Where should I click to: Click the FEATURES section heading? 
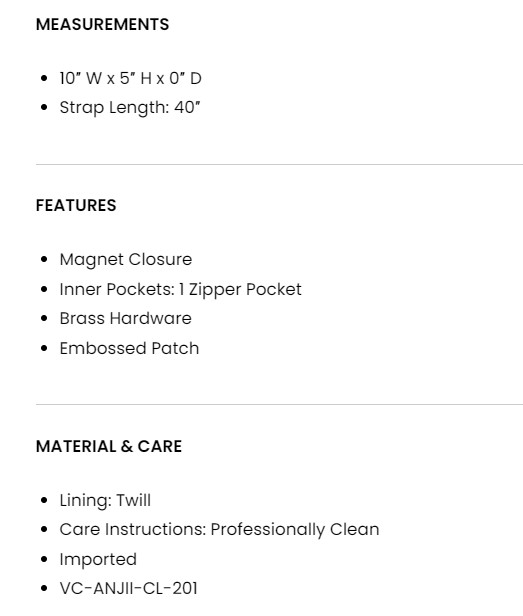(x=76, y=205)
